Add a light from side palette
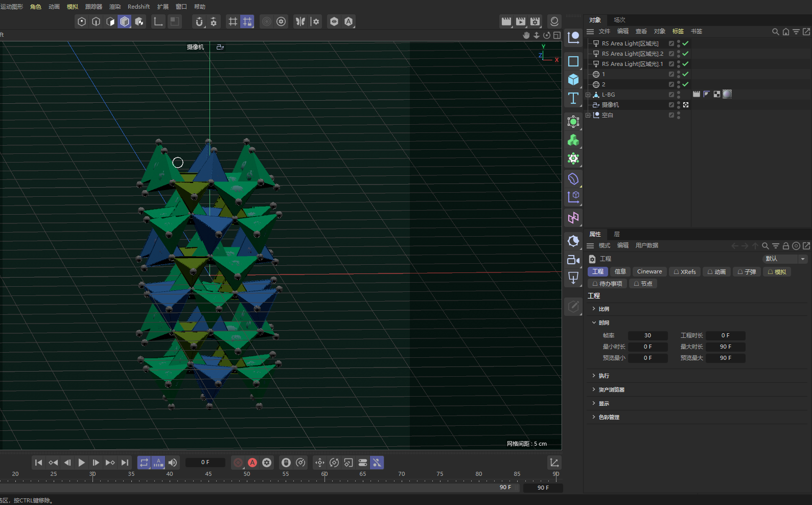The width and height of the screenshot is (812, 505). (573, 278)
